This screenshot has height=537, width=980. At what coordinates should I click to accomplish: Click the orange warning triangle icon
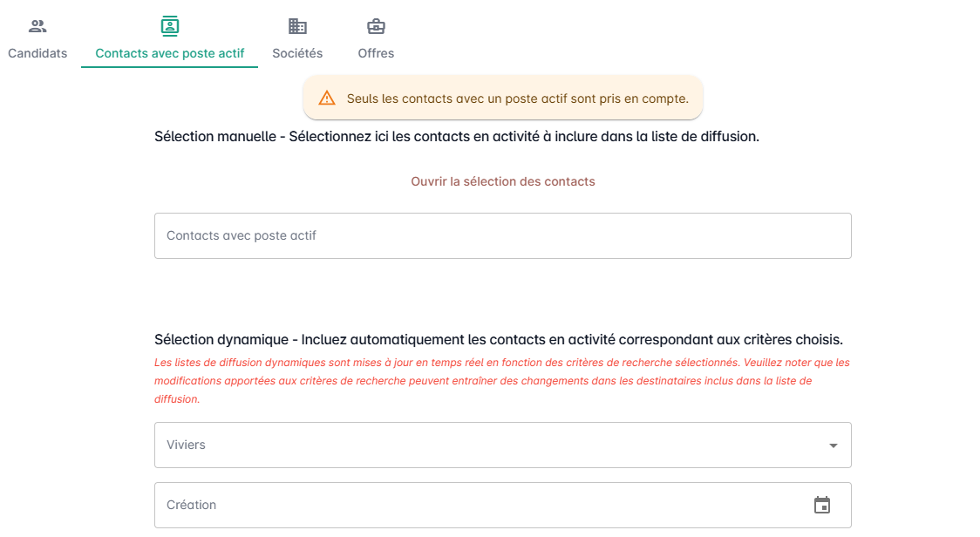coord(327,98)
